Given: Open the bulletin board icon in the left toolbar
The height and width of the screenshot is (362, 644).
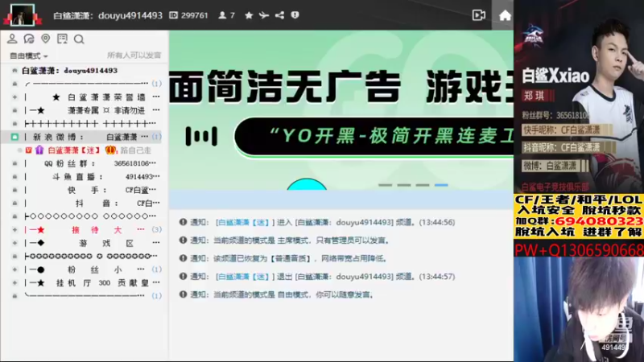Looking at the screenshot, I should coord(63,39).
